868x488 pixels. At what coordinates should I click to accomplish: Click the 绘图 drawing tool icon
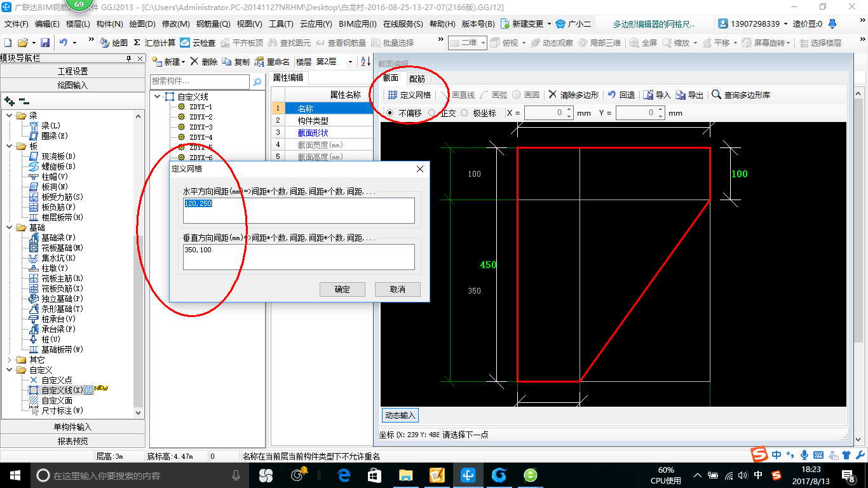(x=104, y=43)
